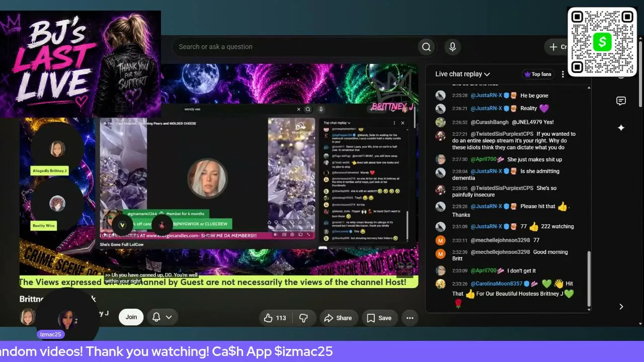Click the sparkle Ask icon in right sidebar

(621, 128)
